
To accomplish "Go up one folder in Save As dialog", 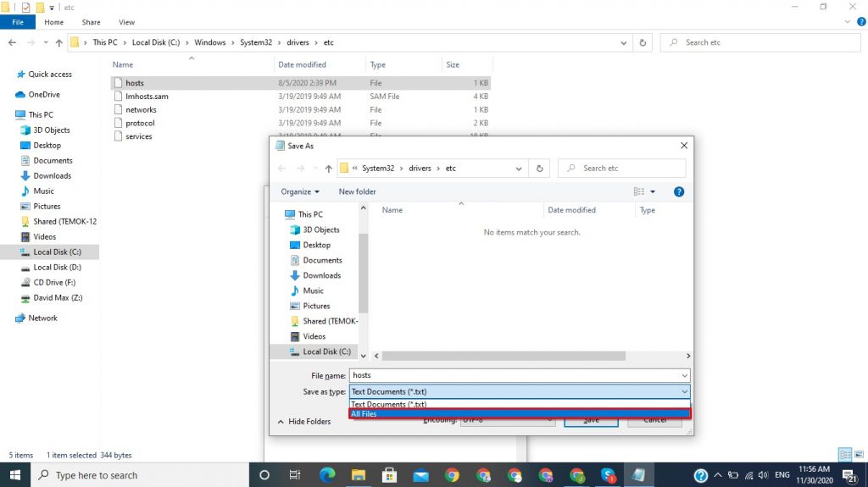I will pos(329,169).
